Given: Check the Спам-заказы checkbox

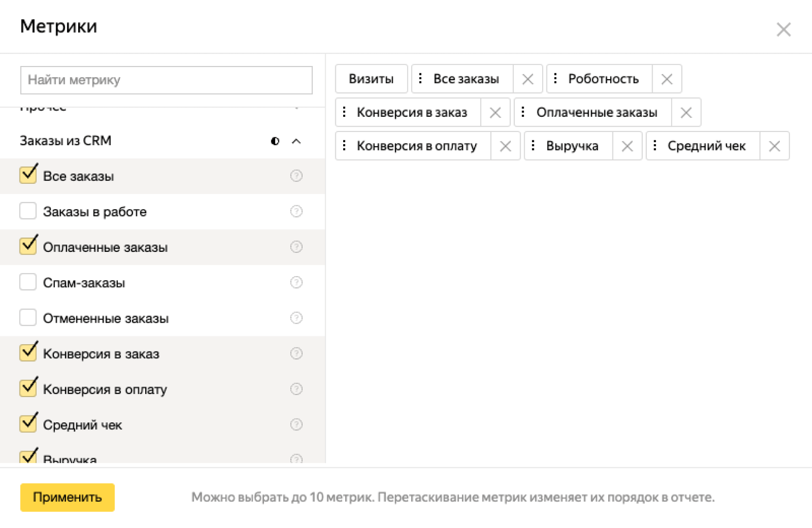Looking at the screenshot, I should coord(28,283).
